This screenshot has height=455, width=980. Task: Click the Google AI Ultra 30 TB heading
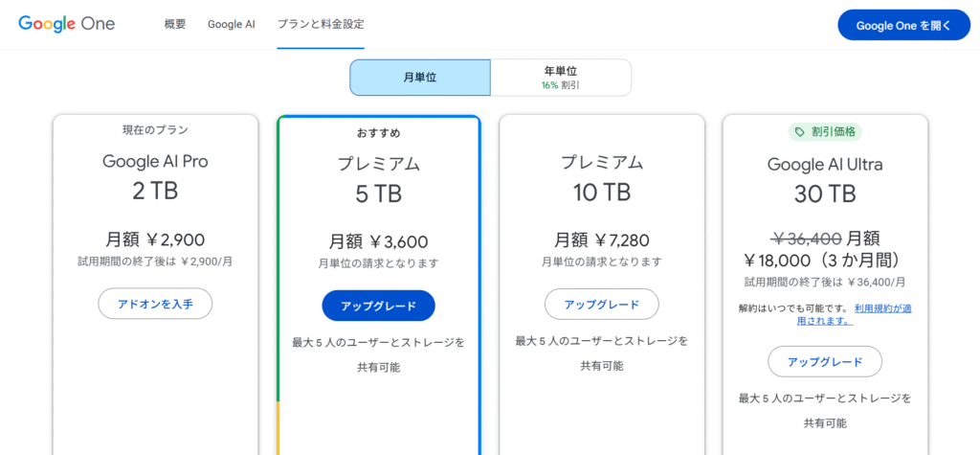[x=824, y=178]
